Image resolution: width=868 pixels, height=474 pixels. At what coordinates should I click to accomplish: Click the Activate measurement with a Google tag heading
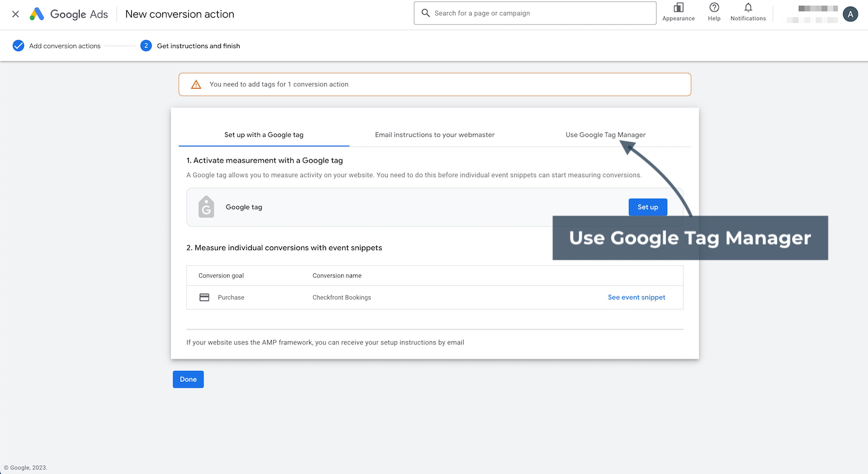coord(265,160)
